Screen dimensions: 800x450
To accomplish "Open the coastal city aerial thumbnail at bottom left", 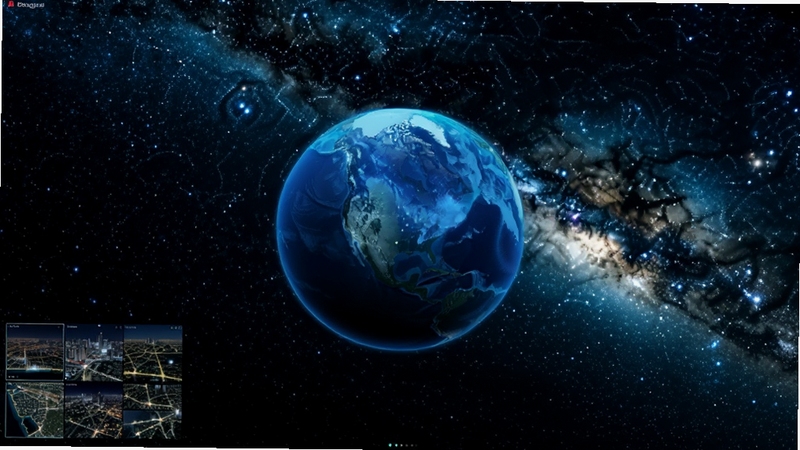I will click(x=35, y=410).
